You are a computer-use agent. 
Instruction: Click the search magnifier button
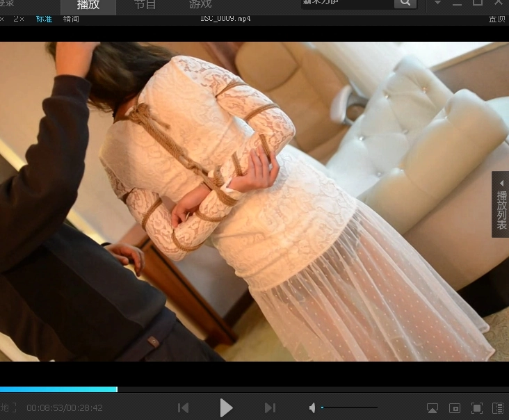coord(405,3)
